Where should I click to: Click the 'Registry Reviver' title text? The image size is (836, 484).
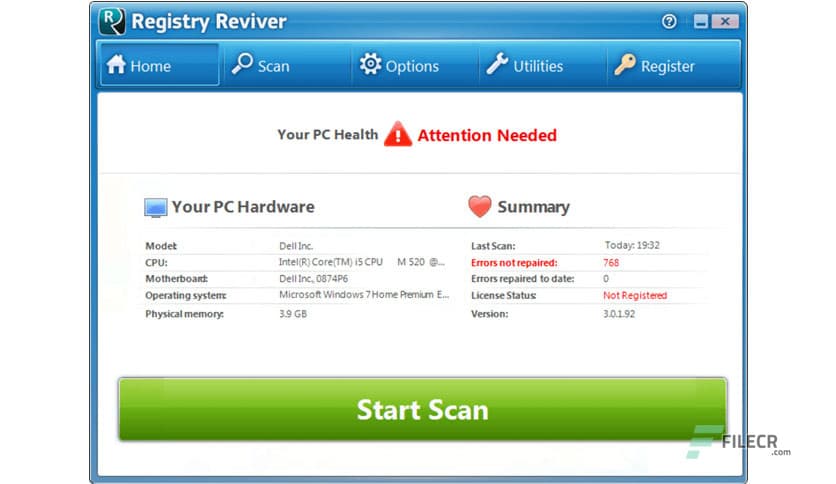208,22
